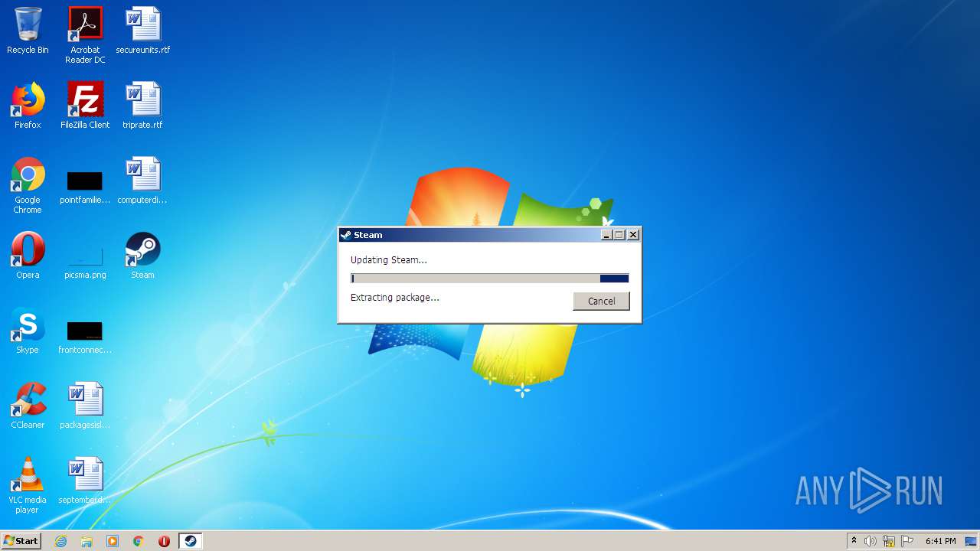The height and width of the screenshot is (551, 980).
Task: Minimize the Steam update dialog
Action: 607,235
